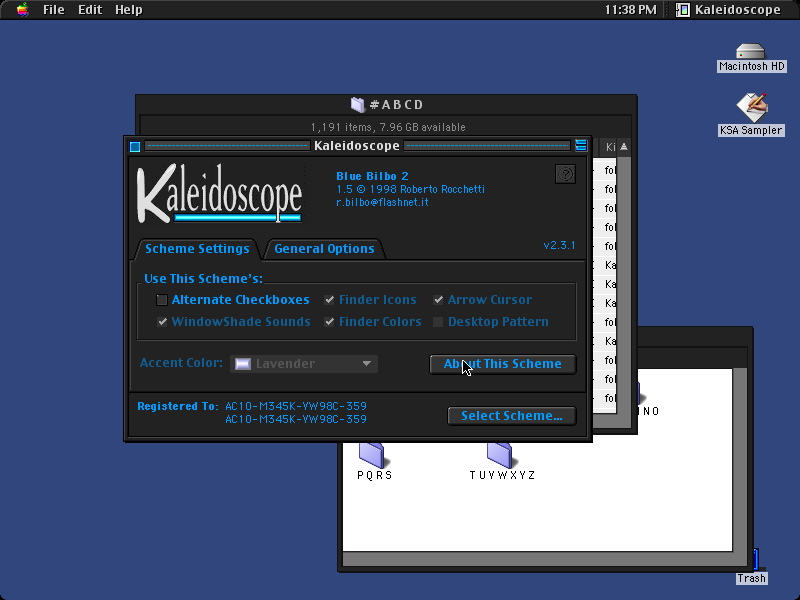Open the File menu

(x=54, y=10)
